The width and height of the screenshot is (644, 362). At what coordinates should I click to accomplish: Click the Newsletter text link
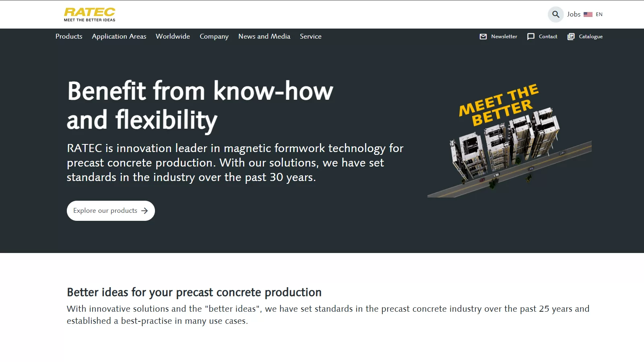pos(504,37)
